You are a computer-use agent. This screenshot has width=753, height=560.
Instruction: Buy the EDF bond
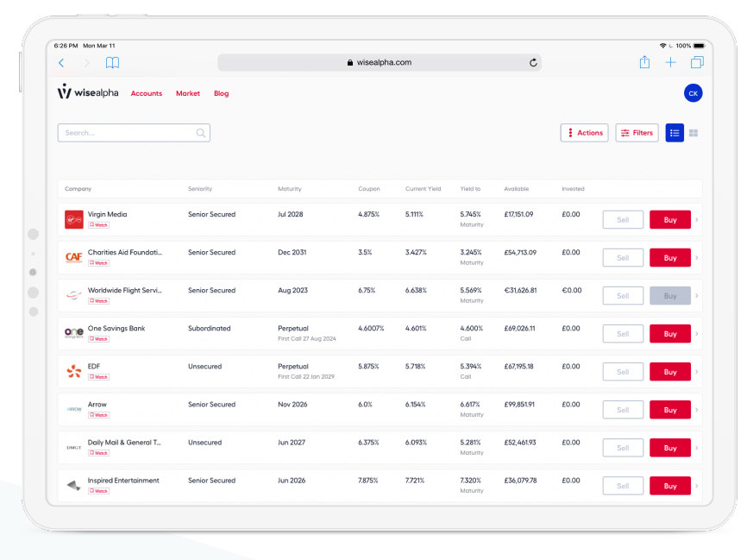(x=670, y=371)
